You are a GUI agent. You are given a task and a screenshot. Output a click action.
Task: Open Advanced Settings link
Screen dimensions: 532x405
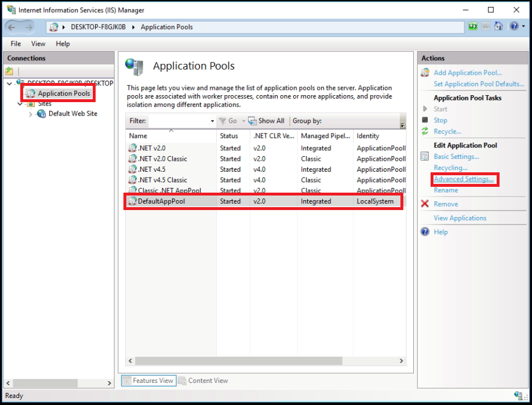pyautogui.click(x=464, y=179)
